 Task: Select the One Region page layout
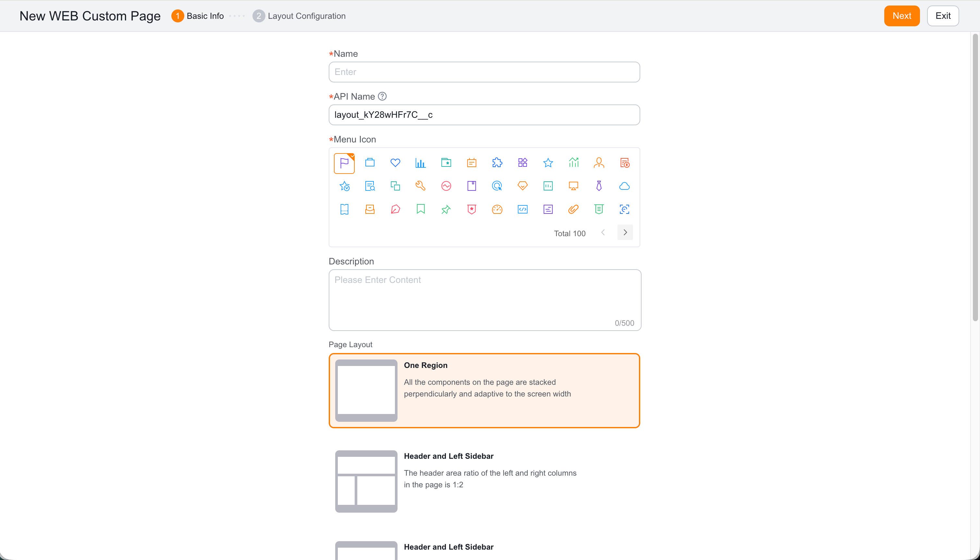(x=484, y=390)
